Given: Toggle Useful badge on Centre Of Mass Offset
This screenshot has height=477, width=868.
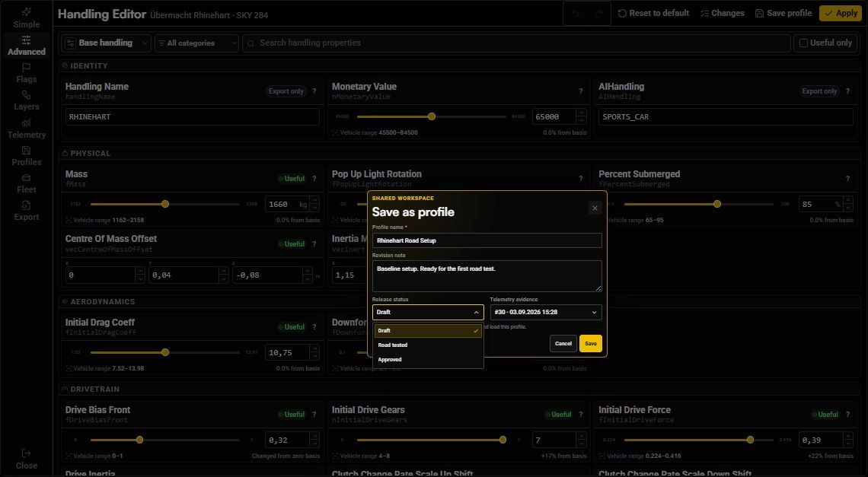Looking at the screenshot, I should point(291,244).
